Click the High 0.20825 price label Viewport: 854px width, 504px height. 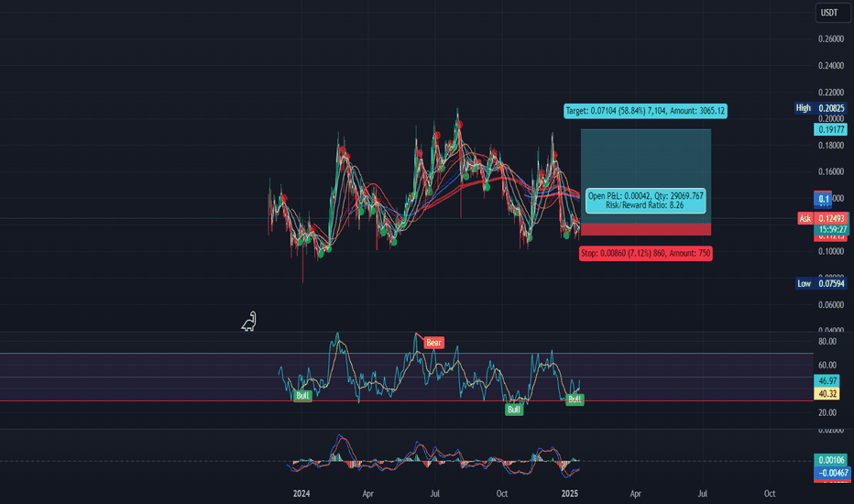click(821, 108)
